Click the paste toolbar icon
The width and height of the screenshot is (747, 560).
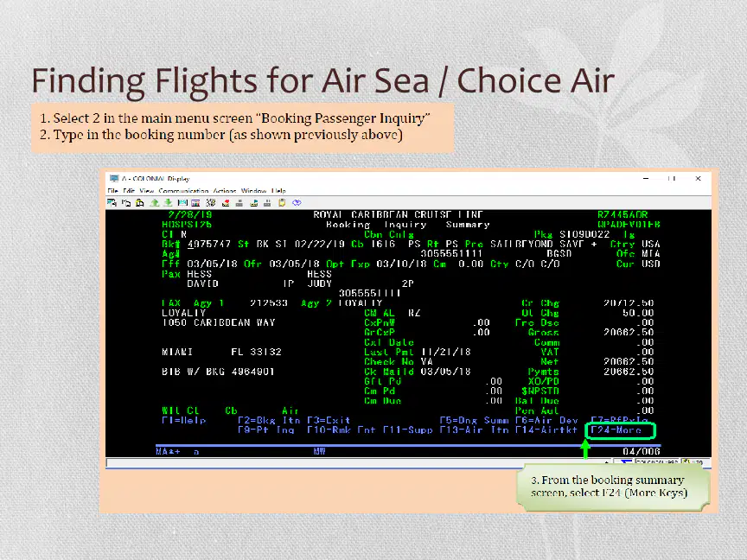[139, 203]
